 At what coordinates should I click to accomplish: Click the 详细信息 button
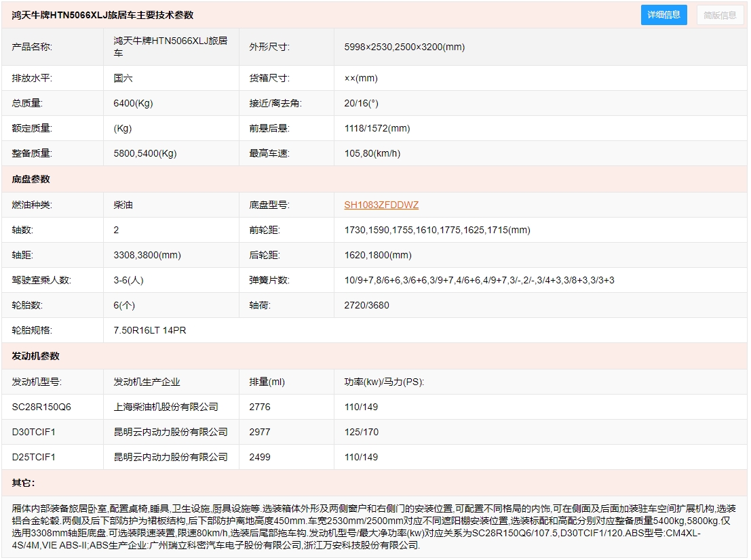click(x=664, y=15)
